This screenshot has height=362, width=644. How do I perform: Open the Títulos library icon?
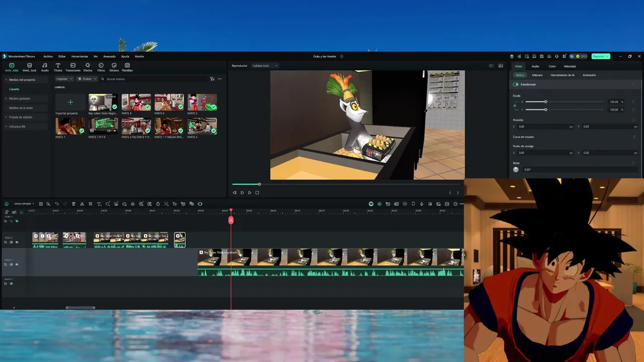point(58,67)
